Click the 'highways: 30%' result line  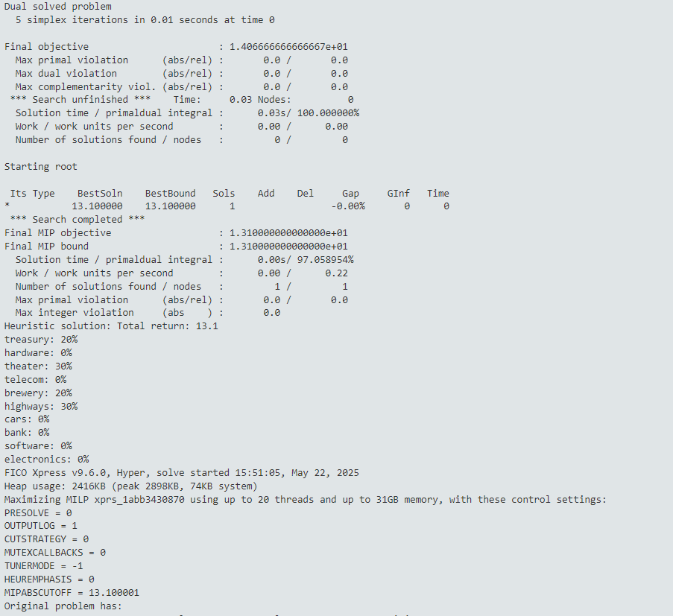[40, 407]
